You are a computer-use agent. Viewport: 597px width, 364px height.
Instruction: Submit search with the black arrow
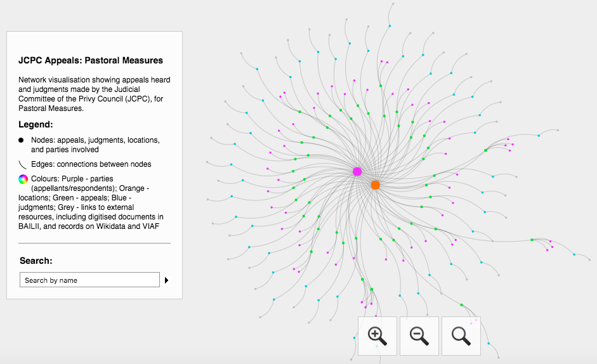(166, 280)
